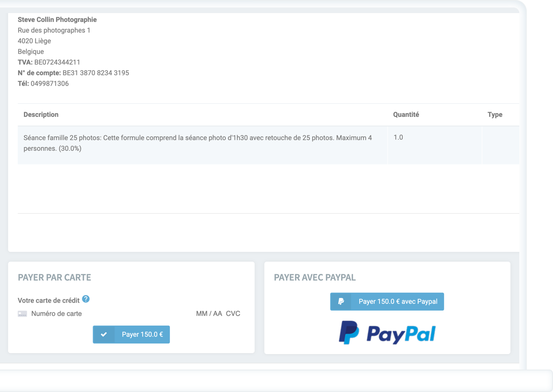Screen dimensions: 553x392
Task: Click into the CVC field
Action: pyautogui.click(x=233, y=314)
